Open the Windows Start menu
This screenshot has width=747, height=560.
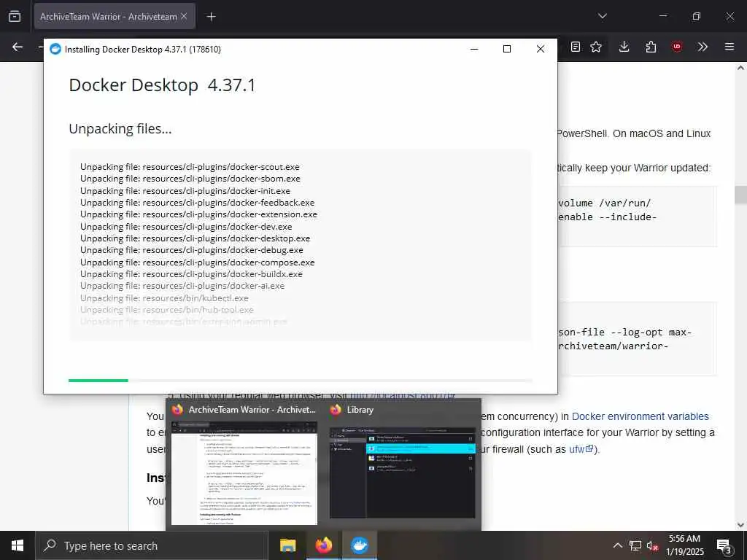click(18, 545)
